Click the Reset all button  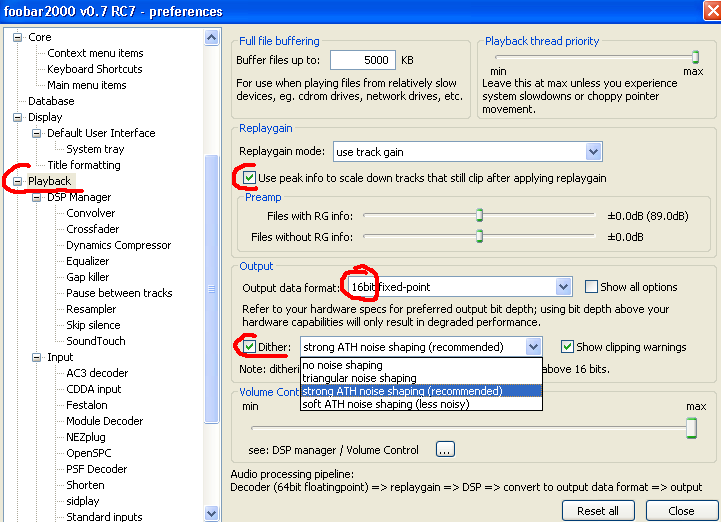pos(598,511)
